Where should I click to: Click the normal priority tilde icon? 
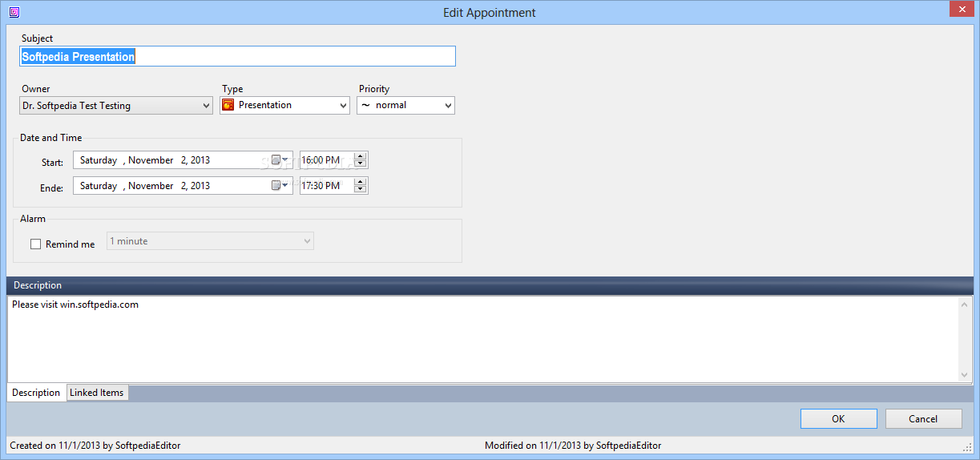pyautogui.click(x=365, y=105)
